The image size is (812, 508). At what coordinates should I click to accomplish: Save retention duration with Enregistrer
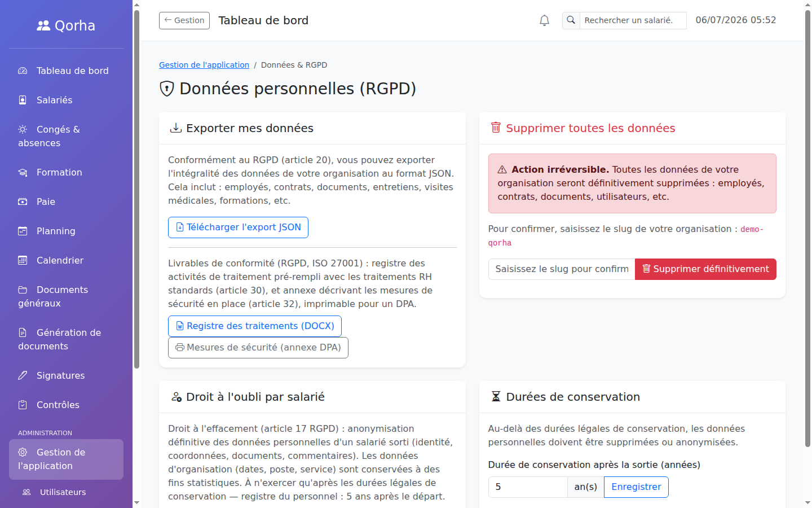coord(636,487)
